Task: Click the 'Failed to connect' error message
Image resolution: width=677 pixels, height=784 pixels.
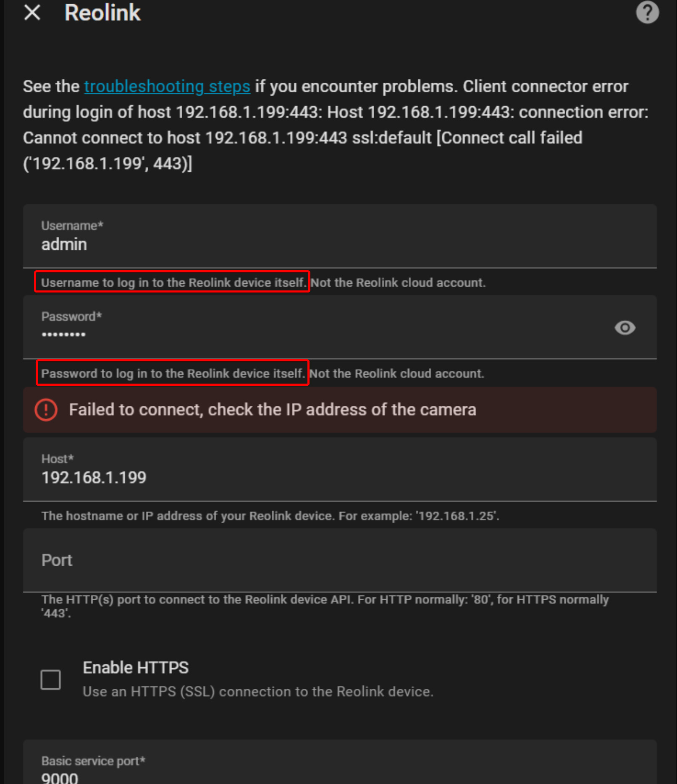Action: (x=273, y=410)
